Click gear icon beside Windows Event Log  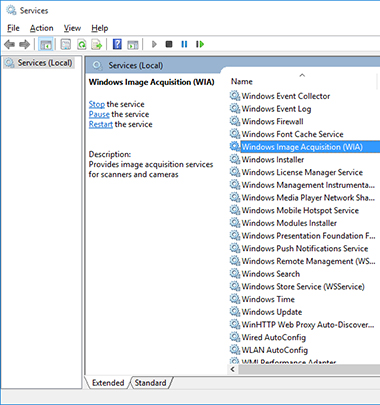click(235, 109)
